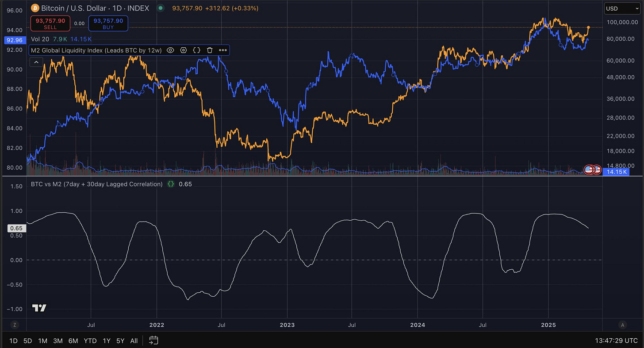This screenshot has height=348, width=644.
Task: Select the 5D time range
Action: (27, 341)
